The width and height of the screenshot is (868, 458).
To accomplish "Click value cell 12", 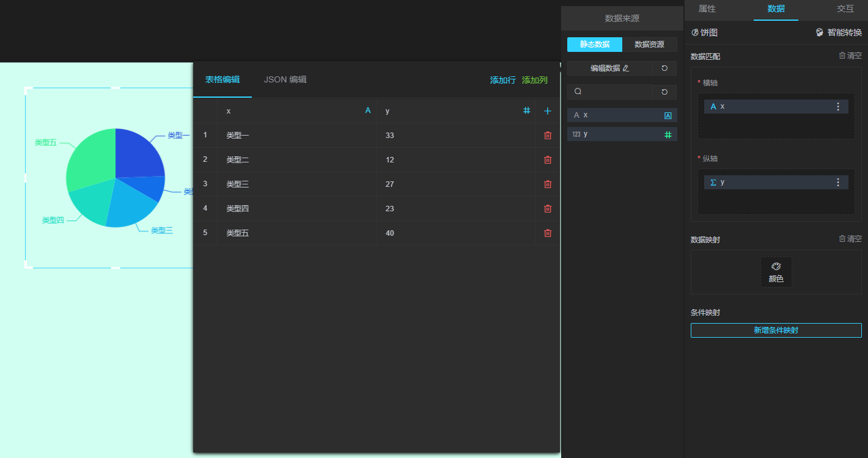I will (455, 160).
